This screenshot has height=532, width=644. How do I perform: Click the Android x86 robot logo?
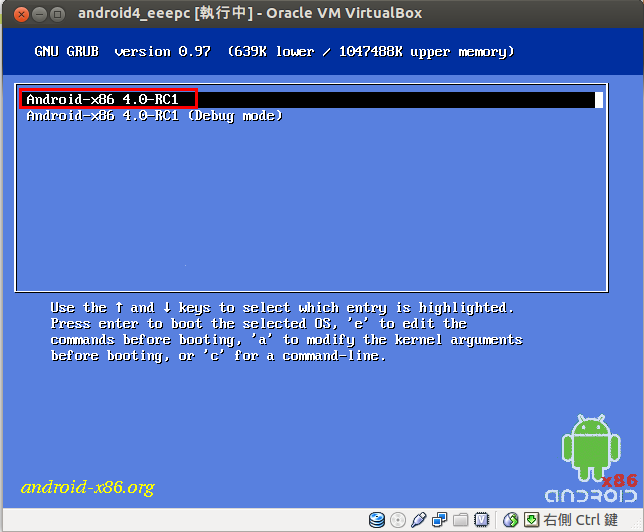(591, 458)
